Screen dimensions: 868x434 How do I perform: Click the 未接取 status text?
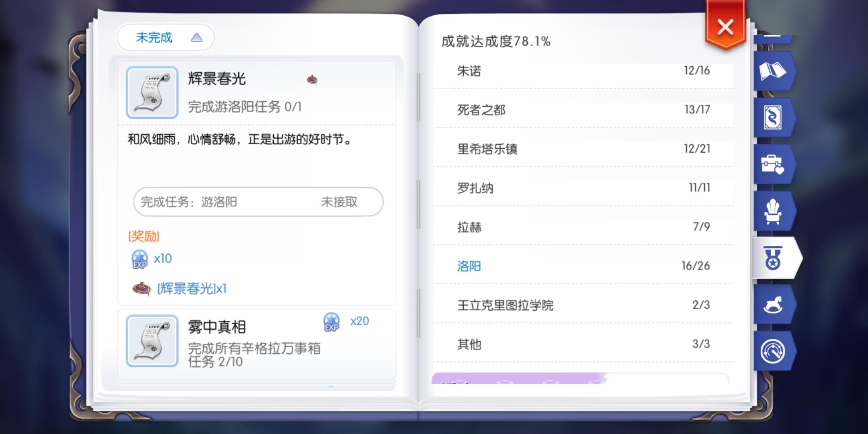pos(339,202)
